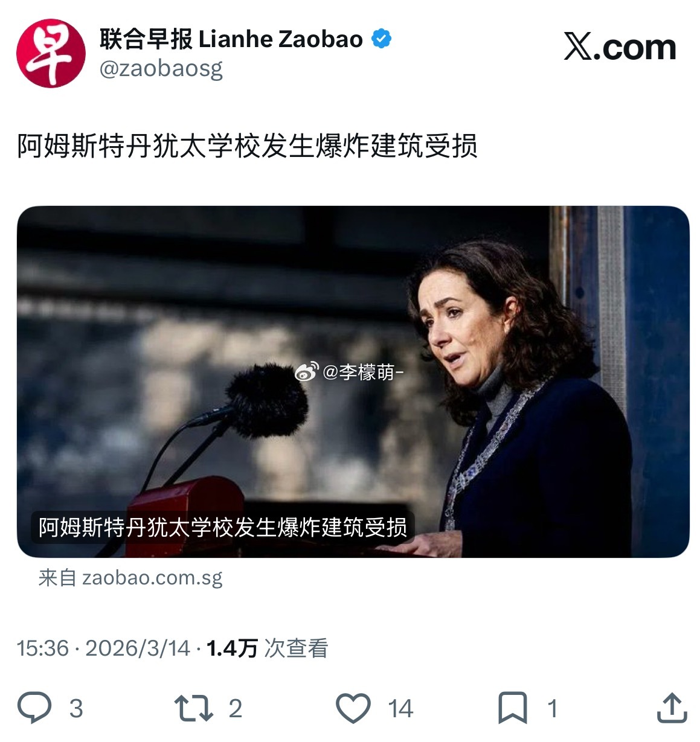View the 1.4万 次查看 analytics
Image resolution: width=700 pixels, height=742 pixels.
coord(268,648)
